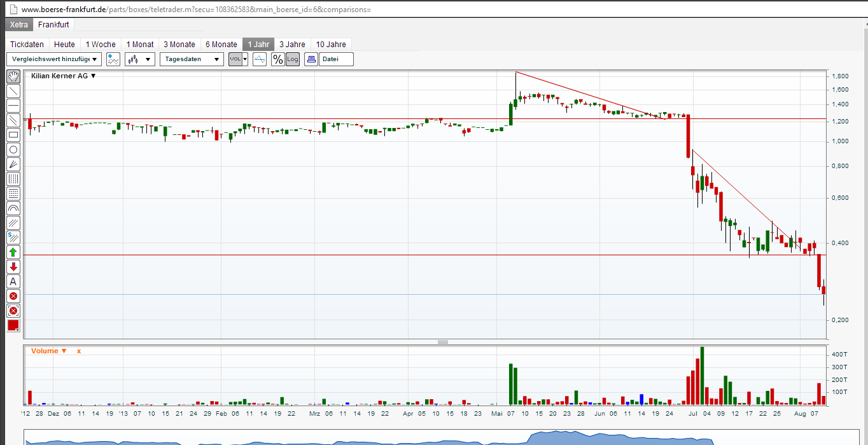
Task: Select the diagonal parallel lines tool
Action: pyautogui.click(x=13, y=223)
